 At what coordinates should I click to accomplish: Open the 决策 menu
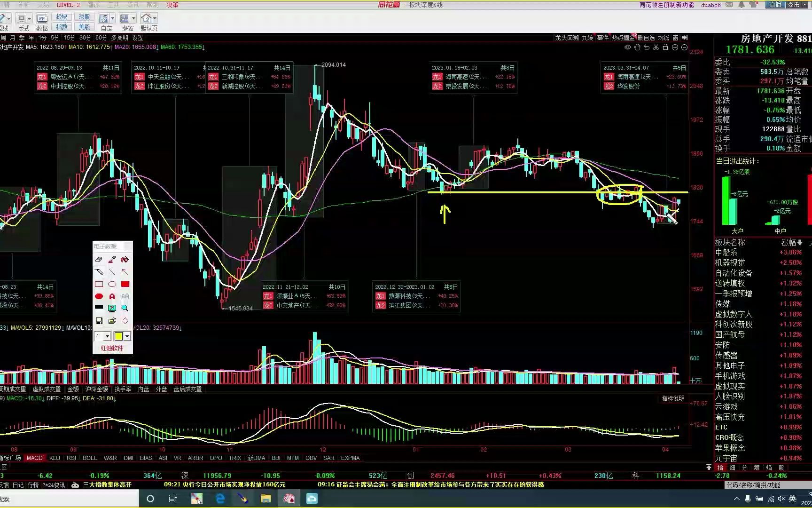tap(172, 5)
